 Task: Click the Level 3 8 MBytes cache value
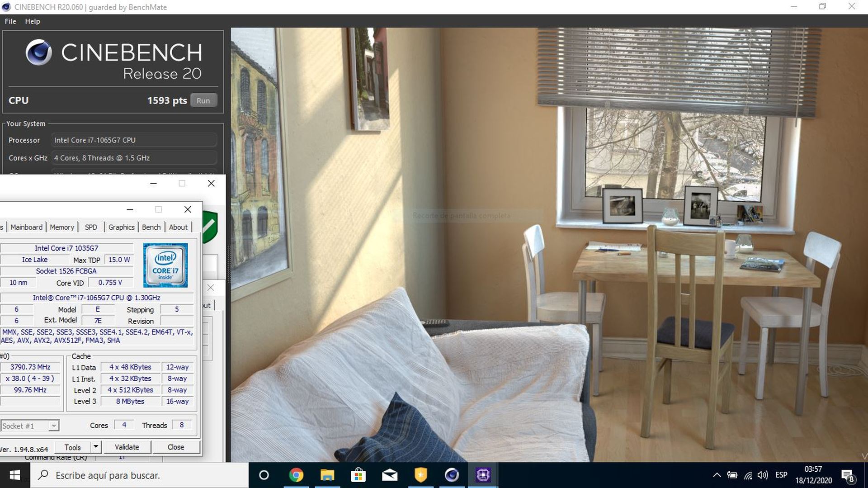click(x=130, y=401)
